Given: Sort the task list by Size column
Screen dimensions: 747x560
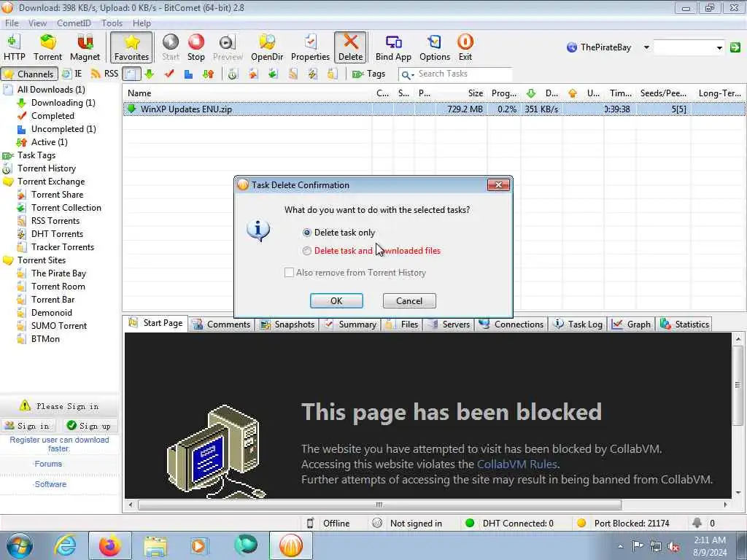Looking at the screenshot, I should click(475, 93).
